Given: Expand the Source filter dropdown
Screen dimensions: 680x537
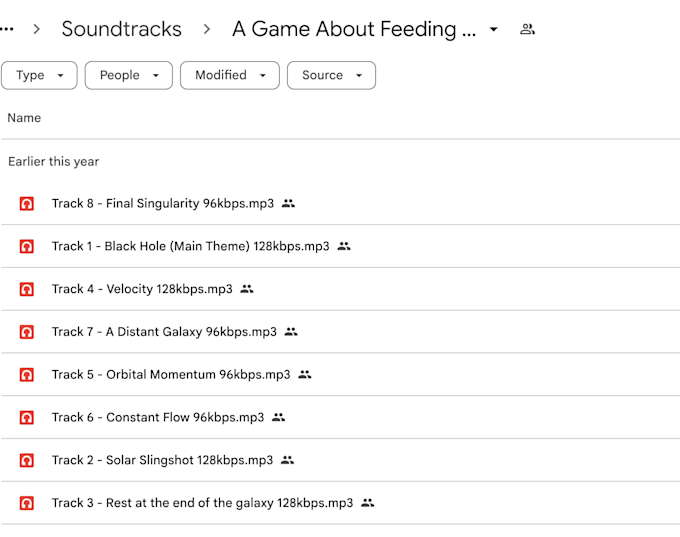Looking at the screenshot, I should tap(331, 75).
